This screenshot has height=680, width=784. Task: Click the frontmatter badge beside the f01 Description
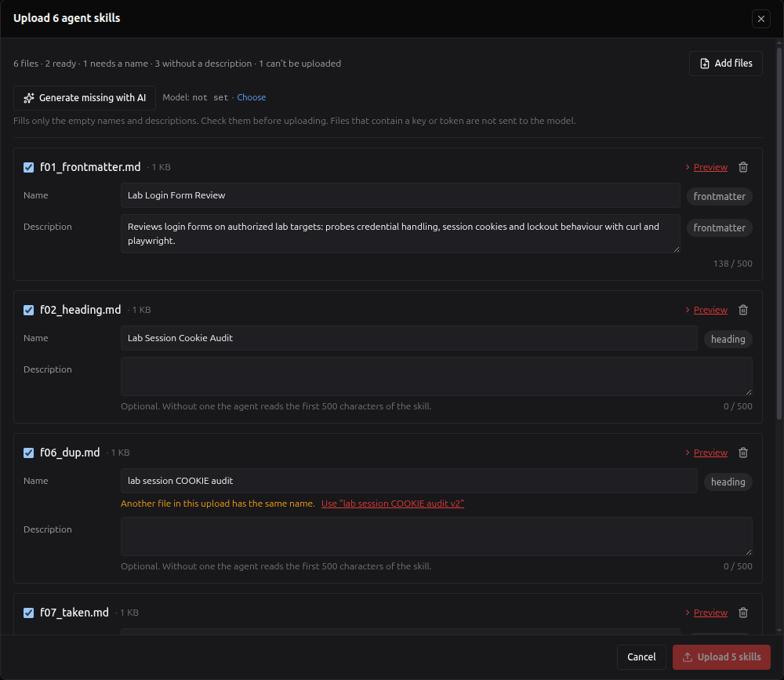720,227
